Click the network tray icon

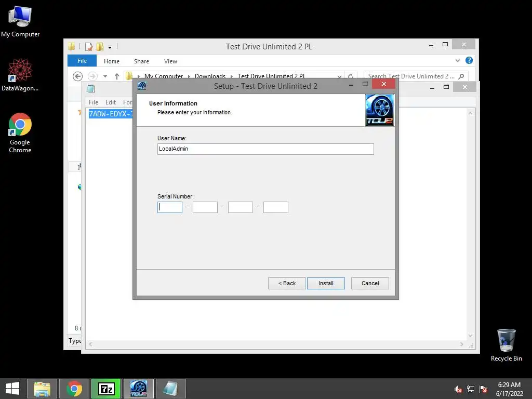470,389
